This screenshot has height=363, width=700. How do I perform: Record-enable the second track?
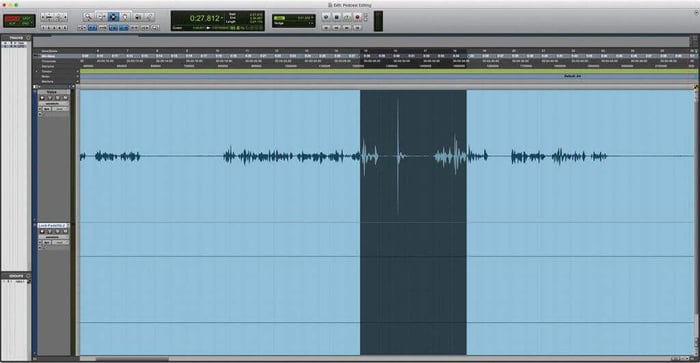point(42,231)
